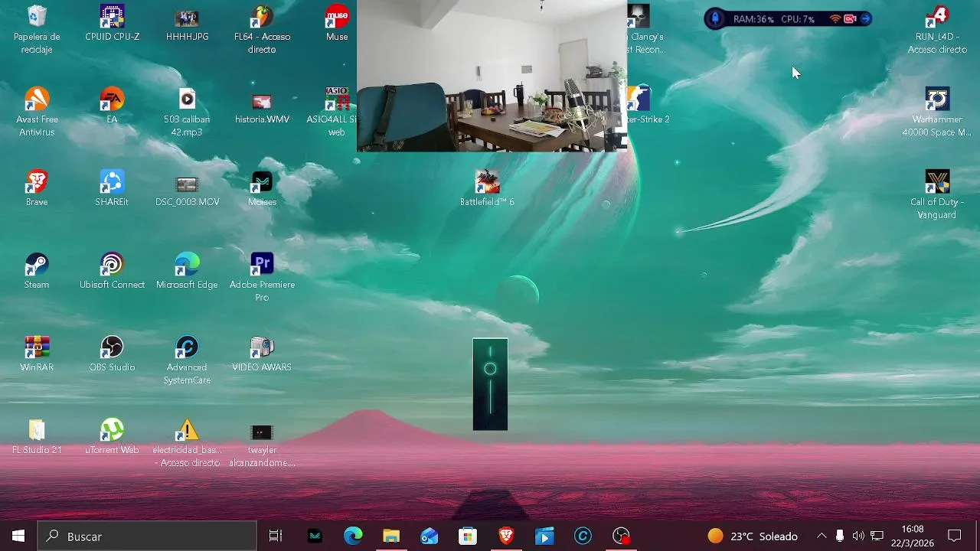Switch to OBS Studio in the taskbar
The width and height of the screenshot is (980, 551).
click(621, 536)
